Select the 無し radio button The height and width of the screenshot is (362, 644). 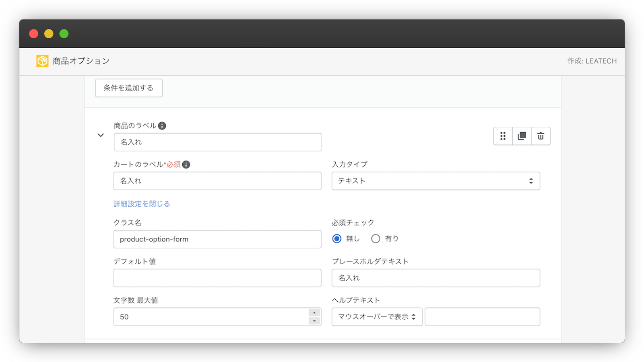point(337,239)
